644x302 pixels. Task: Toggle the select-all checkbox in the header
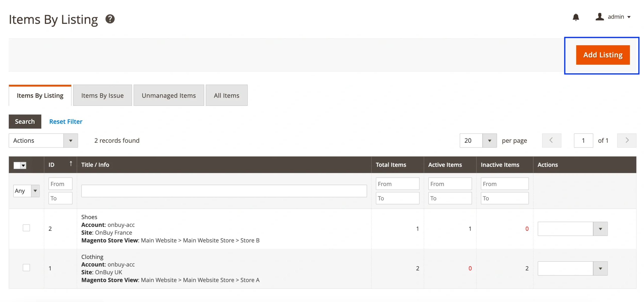click(17, 166)
